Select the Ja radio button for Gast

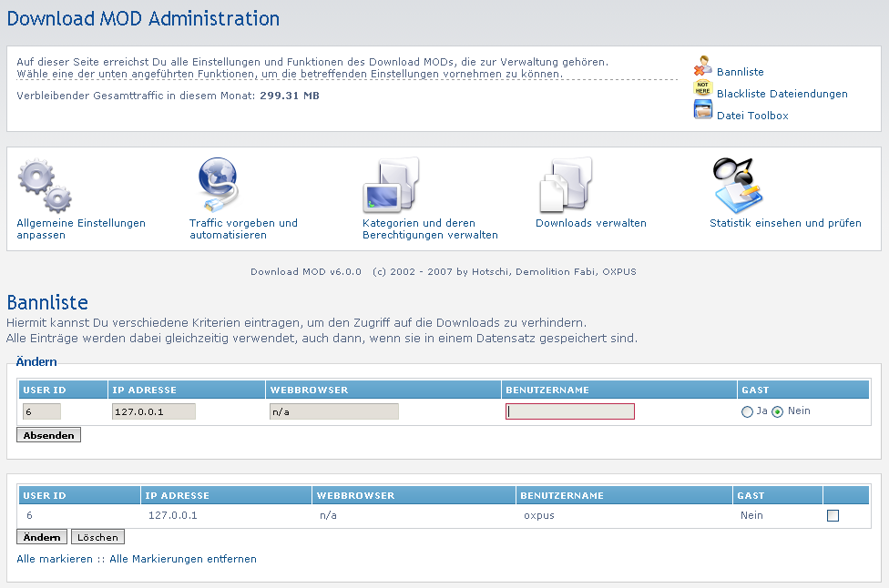(748, 411)
